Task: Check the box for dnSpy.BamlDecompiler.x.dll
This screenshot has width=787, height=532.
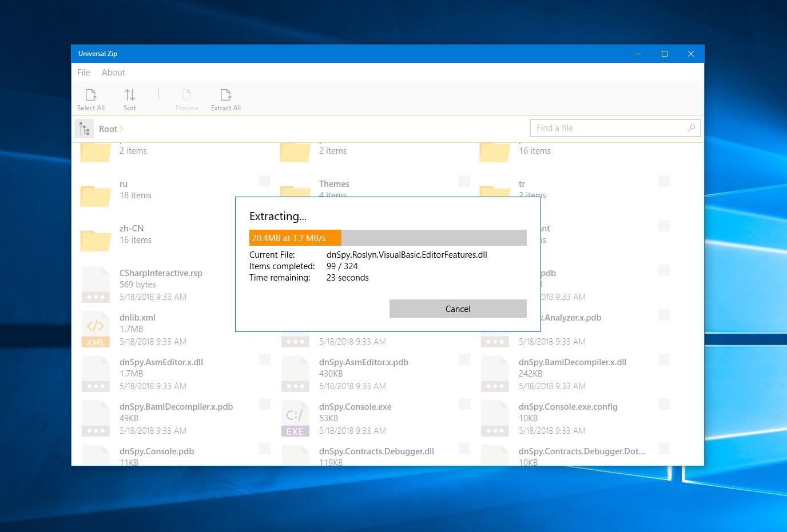Action: click(664, 359)
